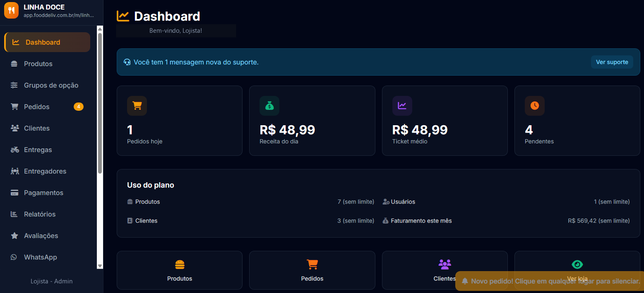Click the sidebar scrollbar down arrow
Image resolution: width=644 pixels, height=293 pixels.
coord(100,266)
